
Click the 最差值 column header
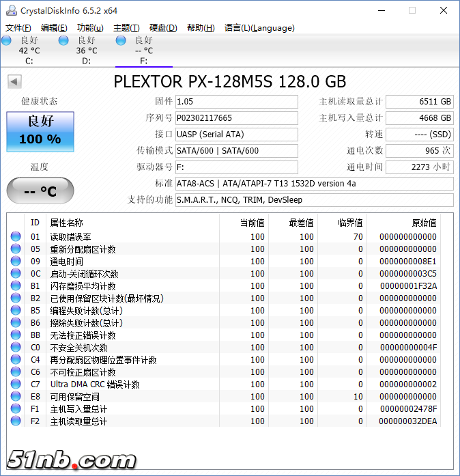pos(301,223)
